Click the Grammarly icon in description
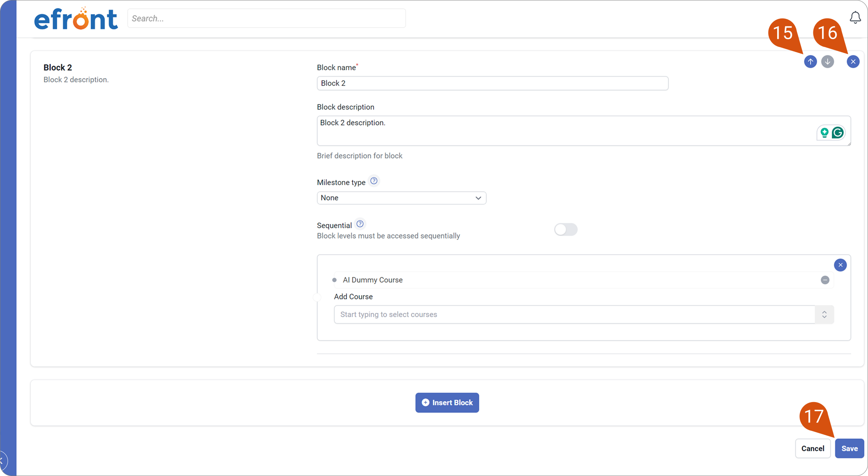The image size is (868, 476). coord(838,133)
